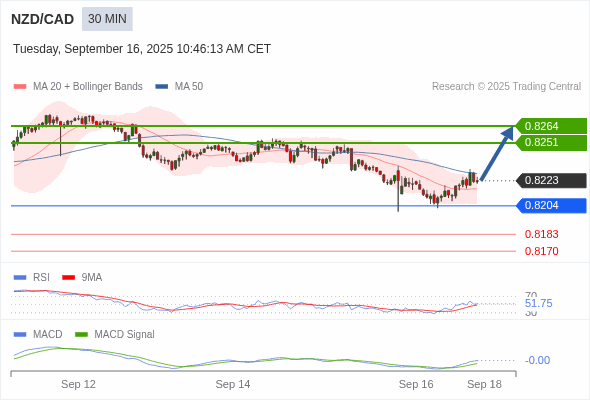Screen dimensions: 590x400
Task: Click the 0.8183 support level value
Action: tap(541, 234)
